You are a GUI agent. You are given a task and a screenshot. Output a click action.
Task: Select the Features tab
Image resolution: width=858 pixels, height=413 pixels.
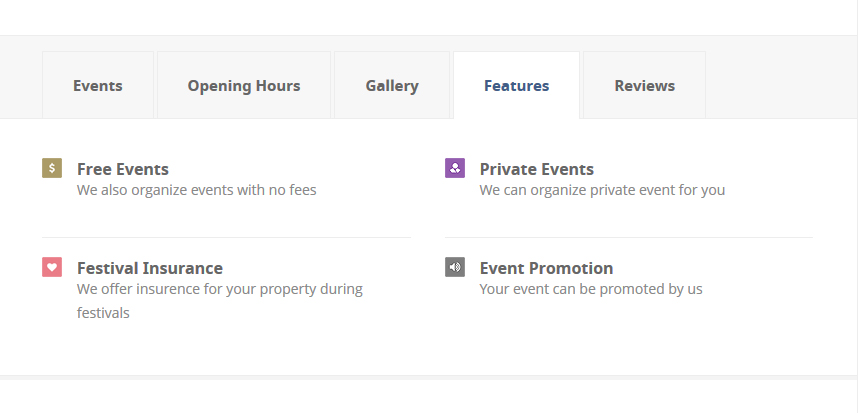[x=517, y=85]
